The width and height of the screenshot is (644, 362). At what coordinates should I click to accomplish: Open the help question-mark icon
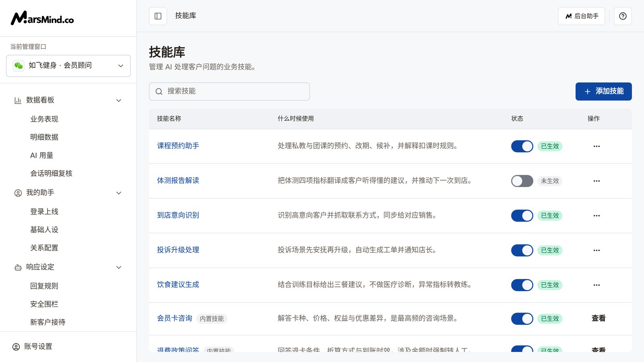pyautogui.click(x=623, y=16)
